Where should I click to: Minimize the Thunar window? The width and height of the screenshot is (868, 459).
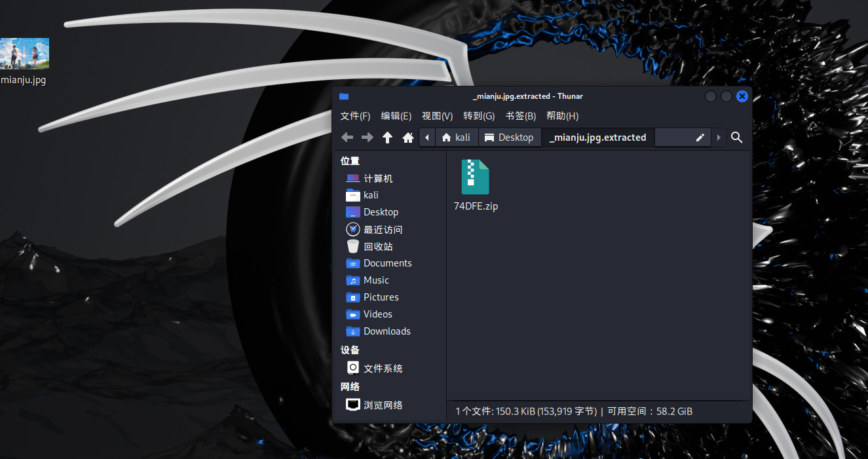pyautogui.click(x=711, y=96)
